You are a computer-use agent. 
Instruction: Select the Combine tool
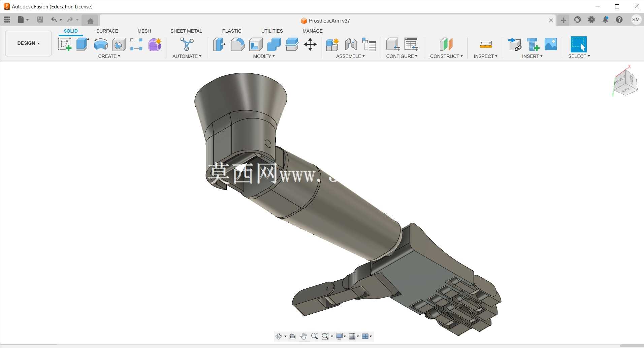coord(274,44)
